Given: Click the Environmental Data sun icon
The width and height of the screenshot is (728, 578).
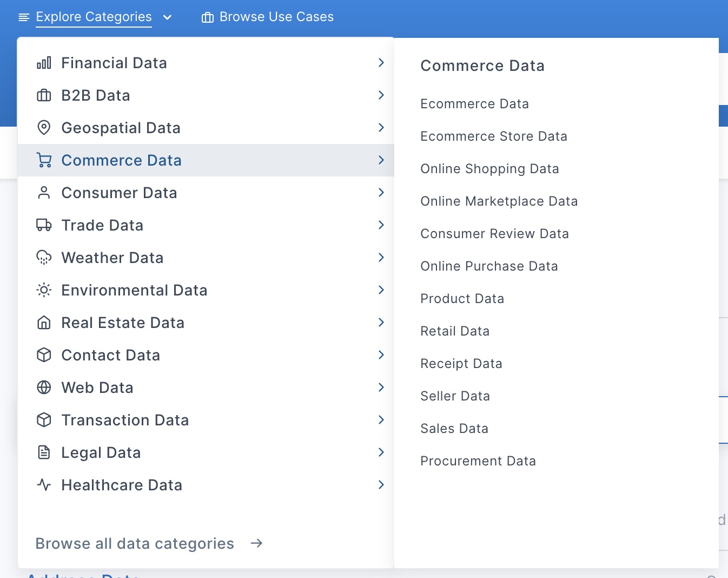Looking at the screenshot, I should [44, 290].
